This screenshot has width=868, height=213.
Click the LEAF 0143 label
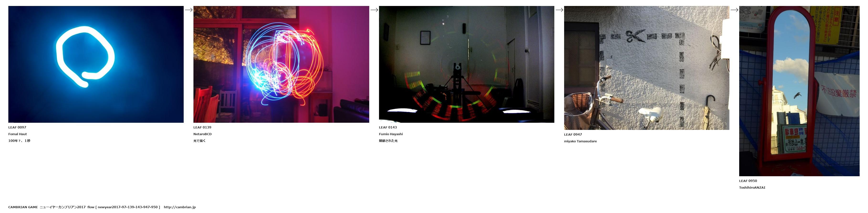click(388, 127)
